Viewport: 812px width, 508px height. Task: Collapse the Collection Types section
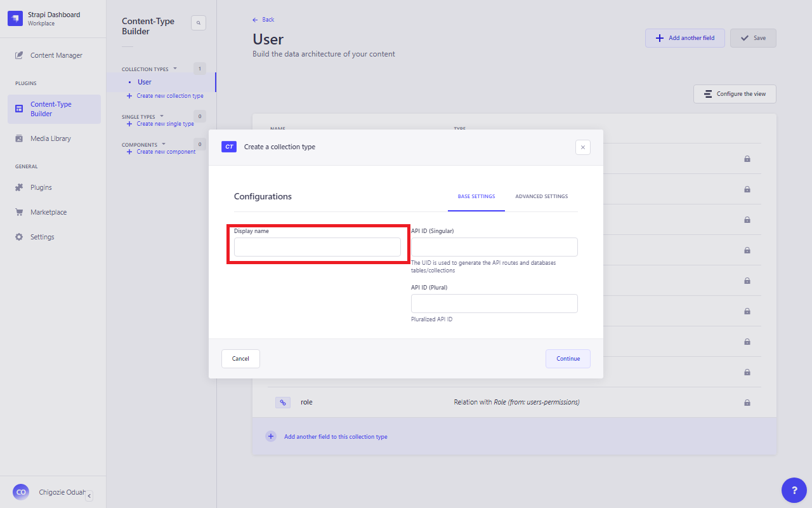[x=175, y=69]
